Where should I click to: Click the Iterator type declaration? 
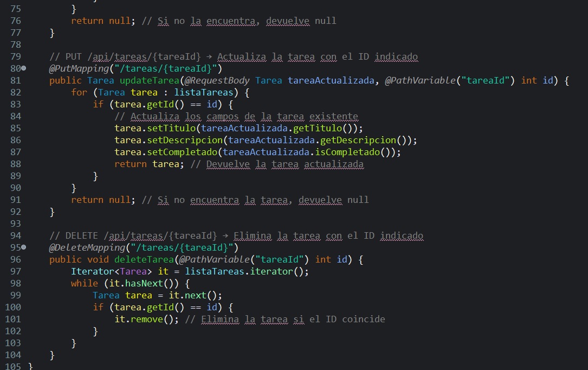click(92, 272)
